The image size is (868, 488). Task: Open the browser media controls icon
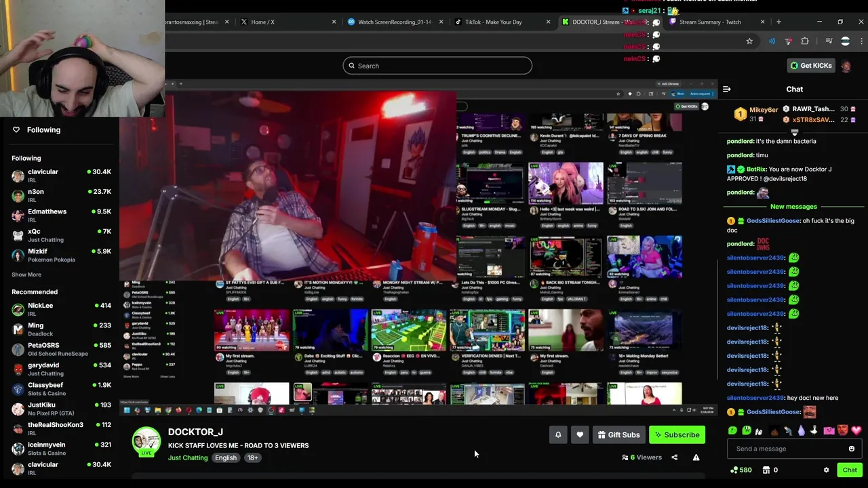click(x=829, y=41)
